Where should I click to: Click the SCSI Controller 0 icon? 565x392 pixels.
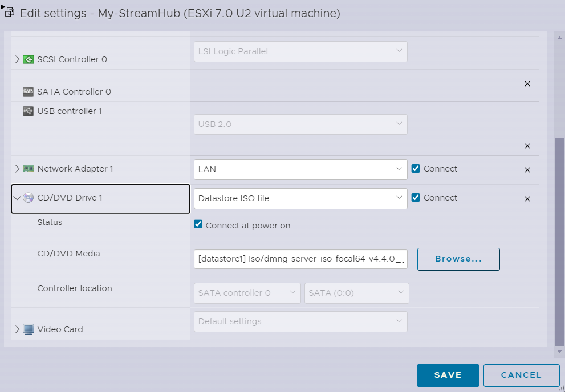pos(28,59)
